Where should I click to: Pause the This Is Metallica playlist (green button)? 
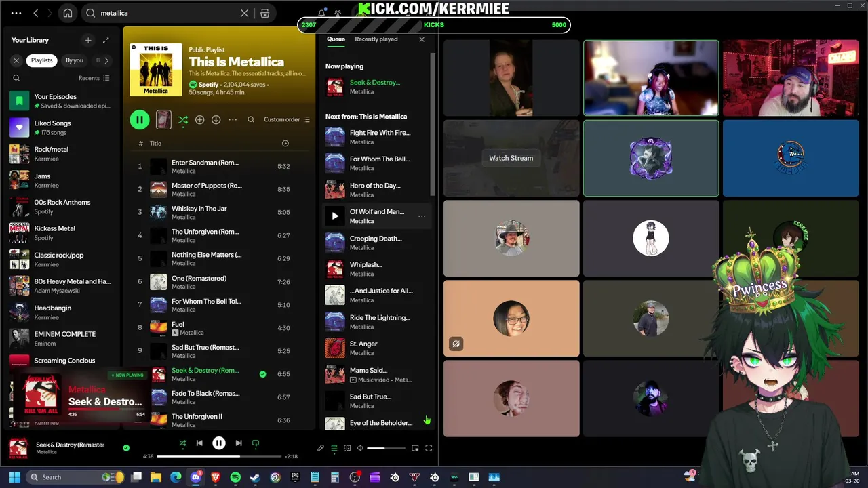tap(139, 120)
